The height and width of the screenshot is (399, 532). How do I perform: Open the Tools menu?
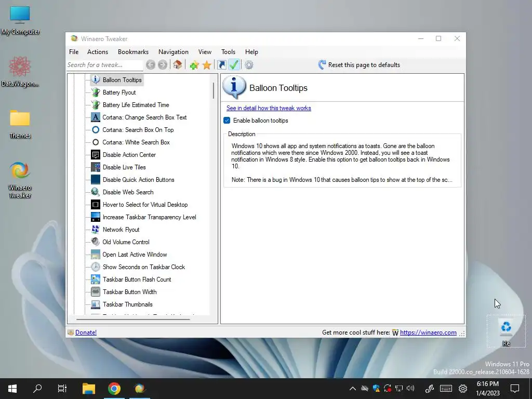[x=229, y=52]
